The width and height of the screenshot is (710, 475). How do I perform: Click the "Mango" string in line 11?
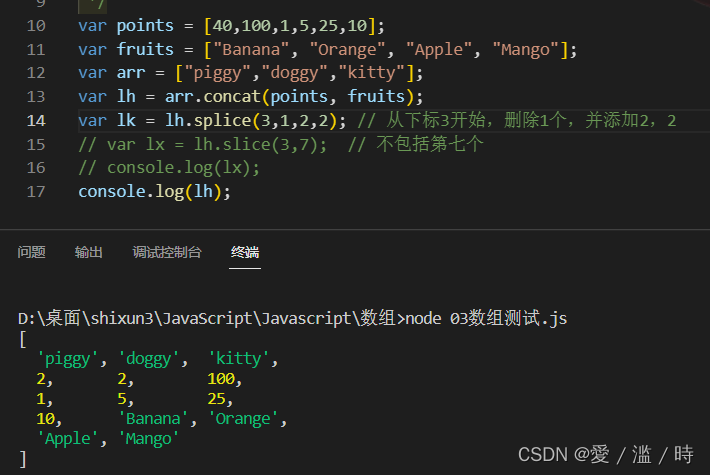[525, 49]
